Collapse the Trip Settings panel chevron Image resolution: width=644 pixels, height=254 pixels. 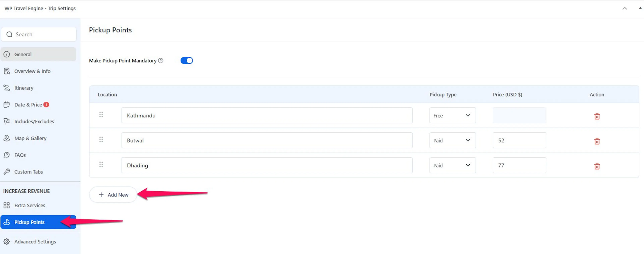coord(625,9)
